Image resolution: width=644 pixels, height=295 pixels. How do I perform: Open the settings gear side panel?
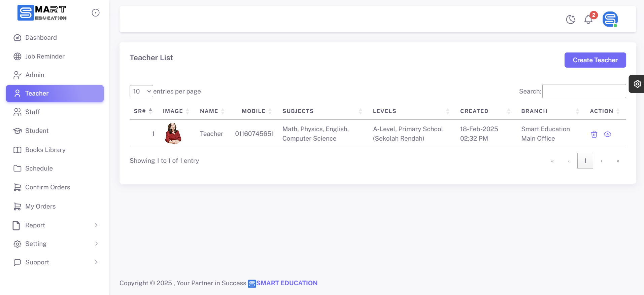[x=637, y=84]
